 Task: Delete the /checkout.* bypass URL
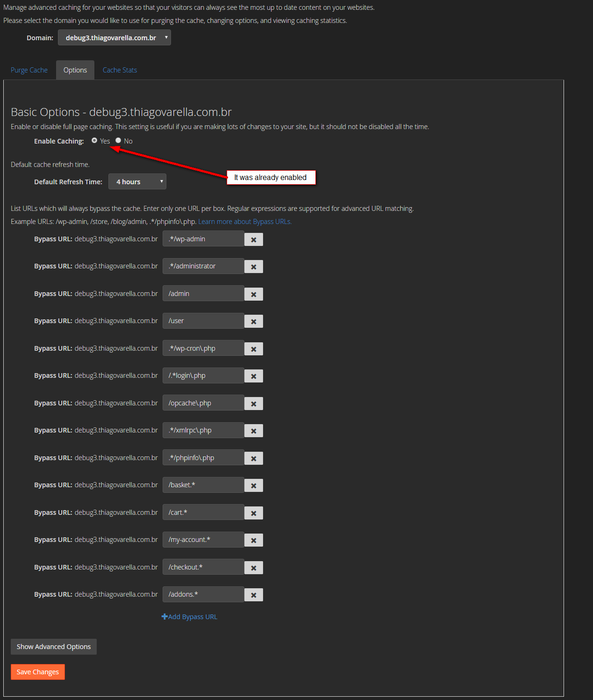254,568
